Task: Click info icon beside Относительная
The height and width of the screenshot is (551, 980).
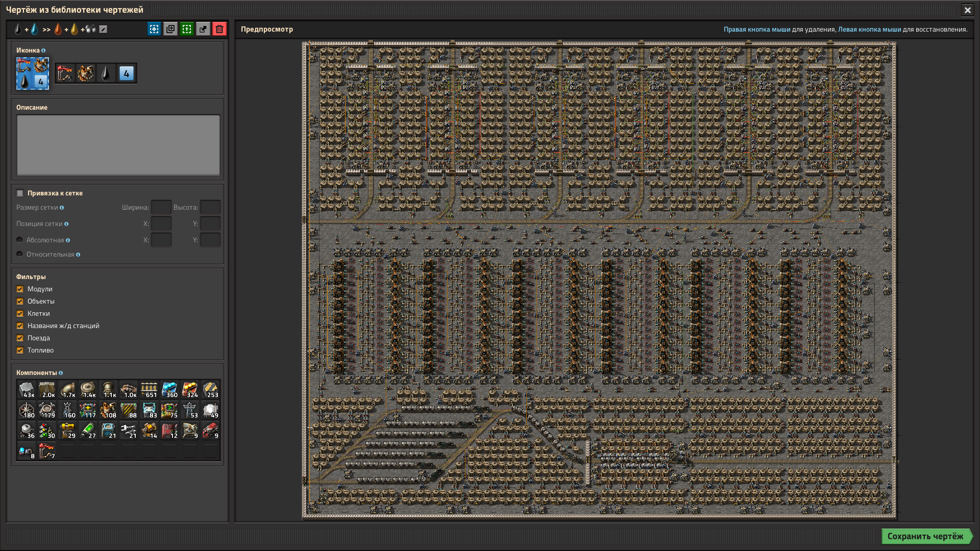Action: click(78, 255)
